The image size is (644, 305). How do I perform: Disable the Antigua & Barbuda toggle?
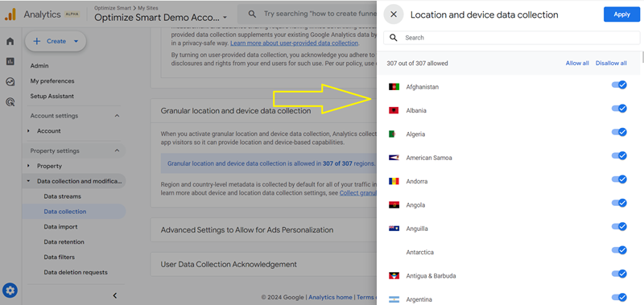(619, 274)
